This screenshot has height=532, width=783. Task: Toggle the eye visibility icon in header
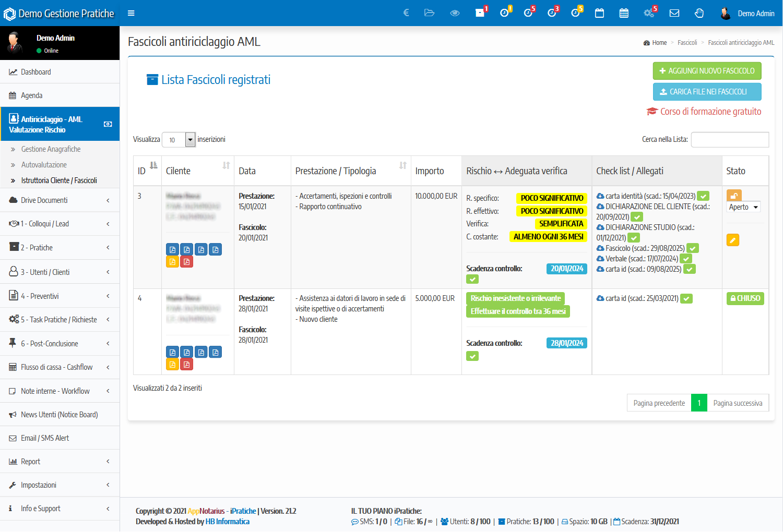point(455,13)
